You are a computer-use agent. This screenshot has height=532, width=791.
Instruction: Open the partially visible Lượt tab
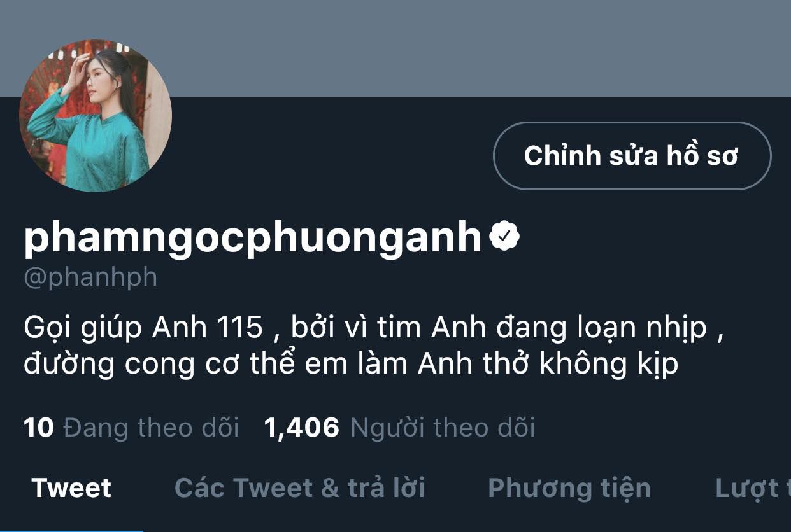[x=753, y=488]
